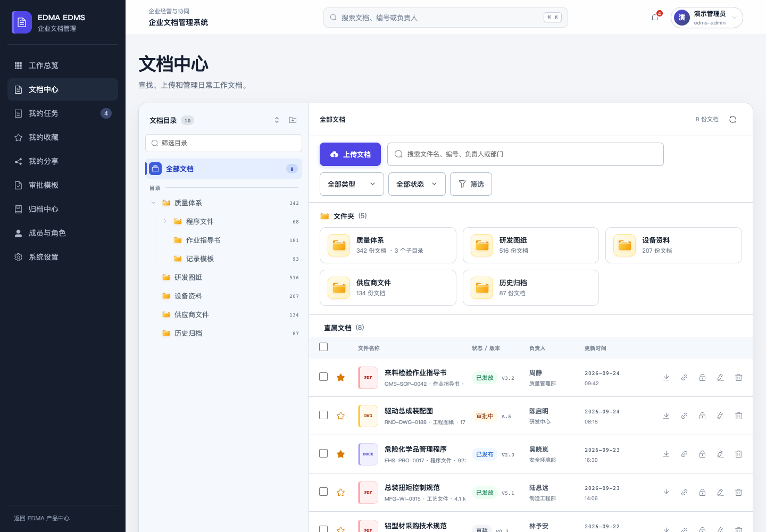Viewport: 766px width, 532px height.
Task: Edit the 来料检验作业指导书 document
Action: click(720, 378)
